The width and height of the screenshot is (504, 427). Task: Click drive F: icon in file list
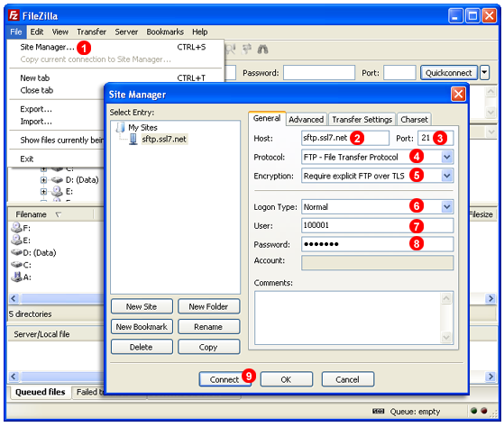(16, 228)
